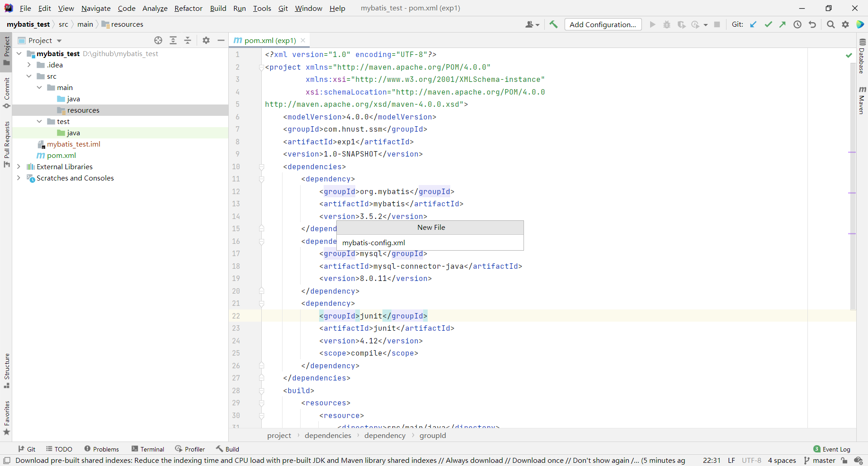
Task: Toggle tool window bars icon bottom-left
Action: (7, 461)
